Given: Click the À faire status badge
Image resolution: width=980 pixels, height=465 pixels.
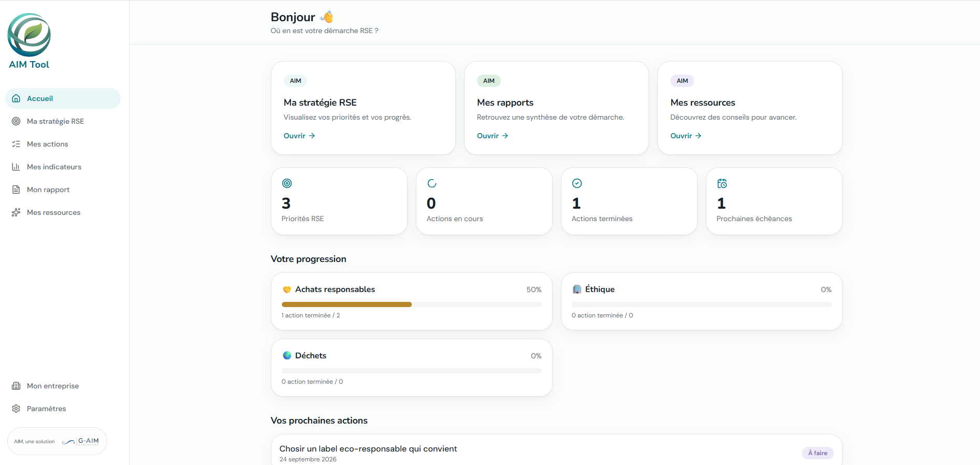Looking at the screenshot, I should click(x=818, y=453).
